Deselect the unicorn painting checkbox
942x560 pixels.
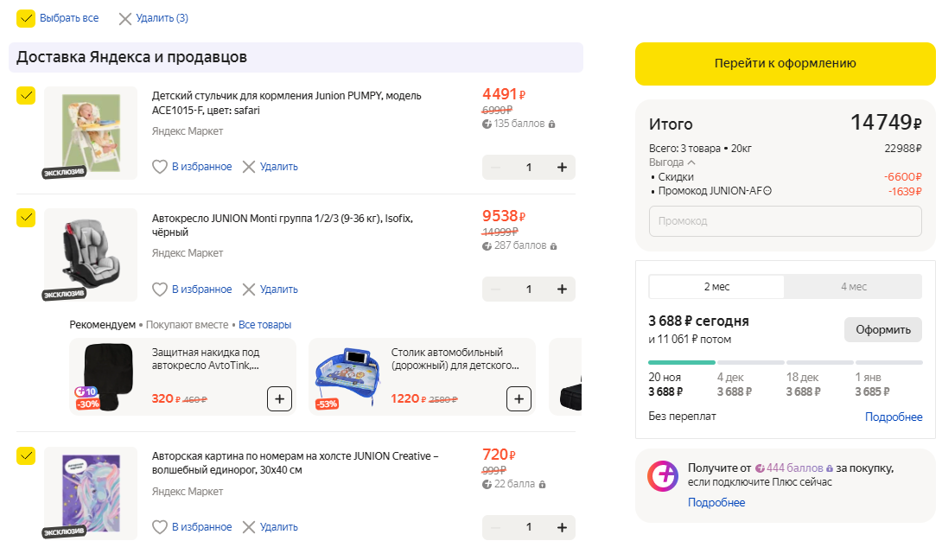coord(26,455)
